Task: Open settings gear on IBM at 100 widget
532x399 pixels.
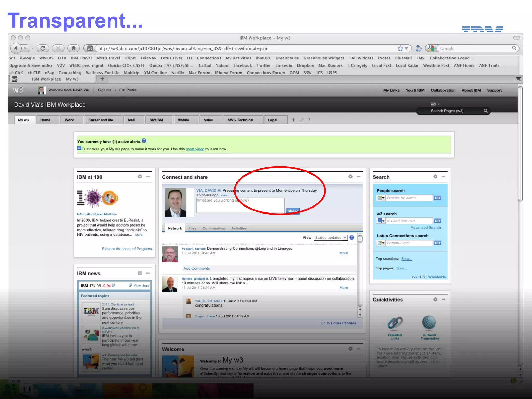Action: (x=140, y=177)
